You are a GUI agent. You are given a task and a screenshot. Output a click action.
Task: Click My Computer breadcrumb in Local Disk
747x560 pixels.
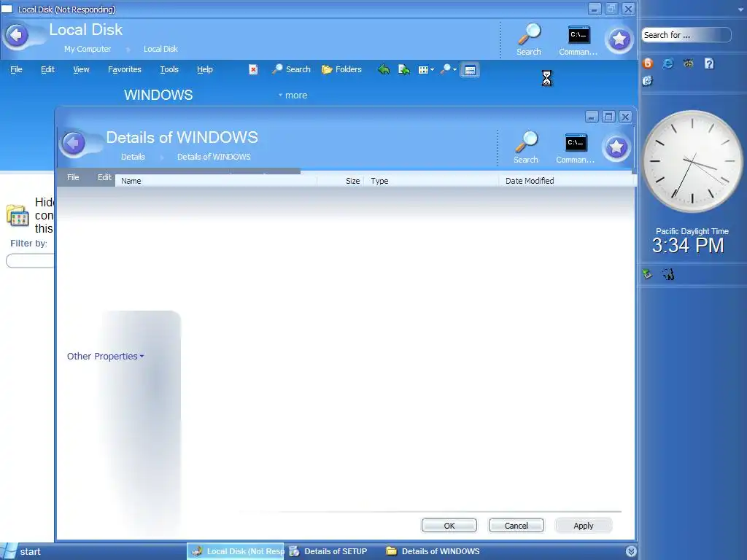click(88, 49)
